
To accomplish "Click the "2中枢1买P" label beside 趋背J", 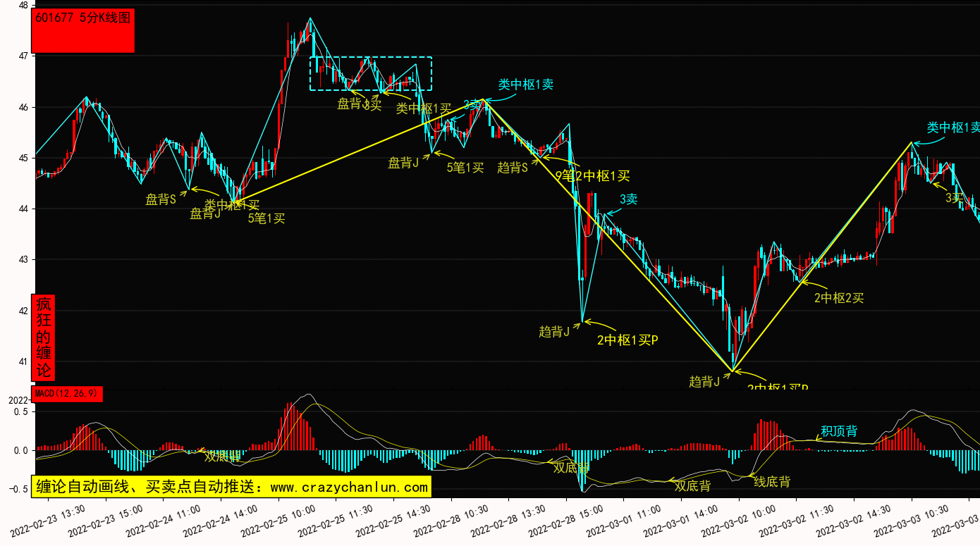I will [627, 340].
